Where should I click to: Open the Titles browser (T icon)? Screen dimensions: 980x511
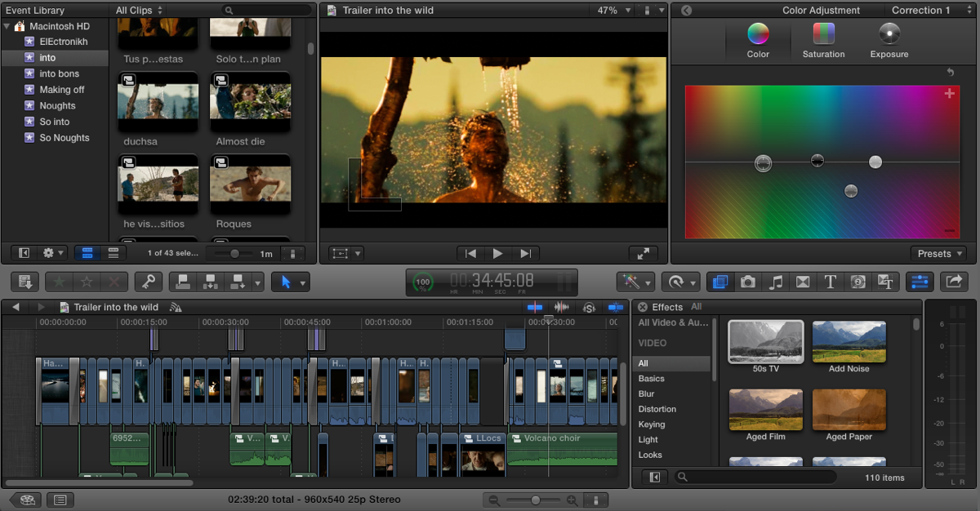[x=831, y=282]
